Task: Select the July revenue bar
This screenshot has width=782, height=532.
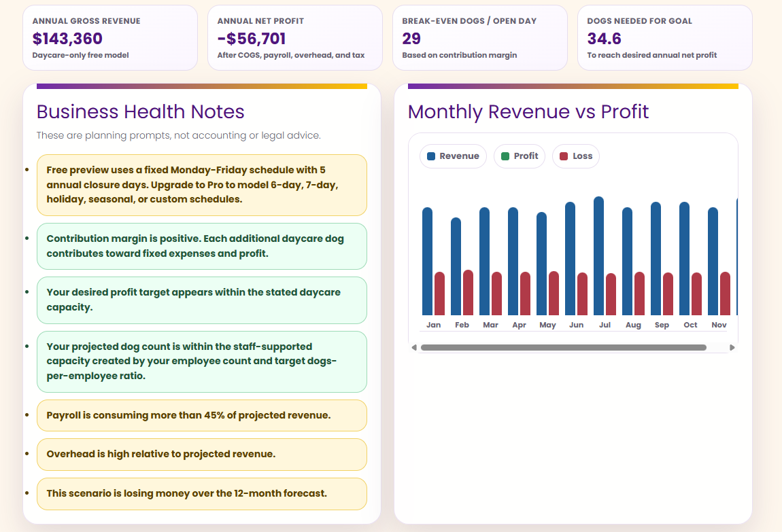Action: [599, 255]
